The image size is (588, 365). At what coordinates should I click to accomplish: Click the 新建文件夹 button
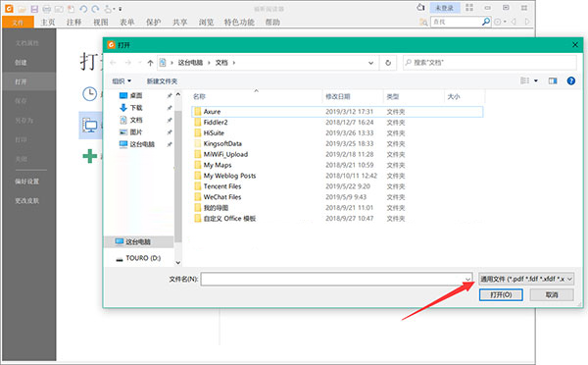coord(162,81)
